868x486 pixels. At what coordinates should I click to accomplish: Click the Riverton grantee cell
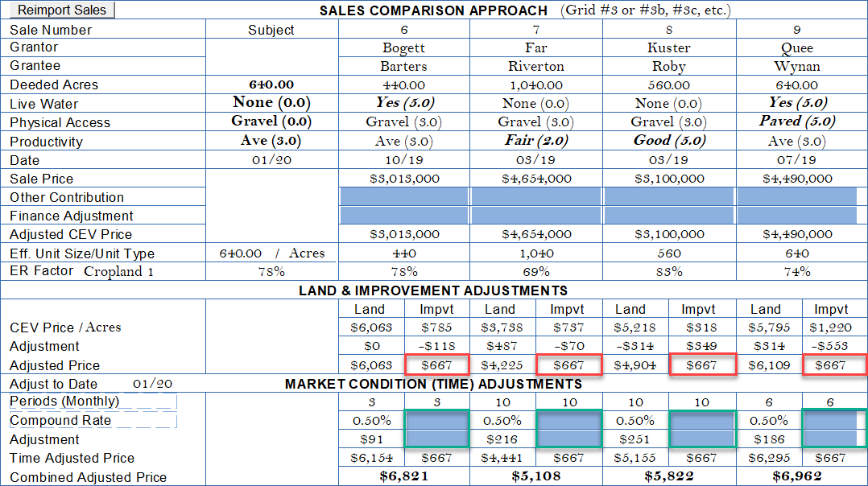[536, 66]
